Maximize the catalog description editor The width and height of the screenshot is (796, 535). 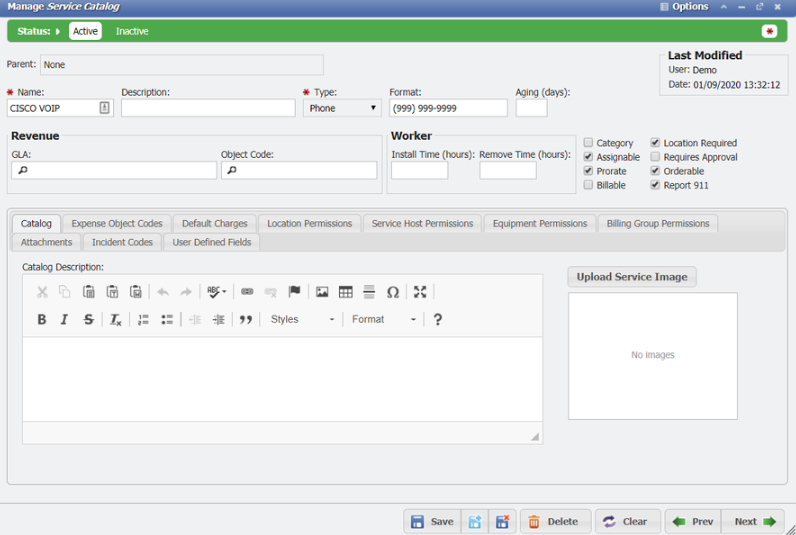(x=420, y=292)
